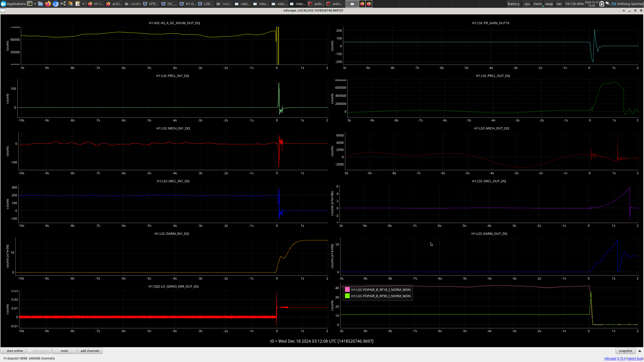644x362 pixels.
Task: Click the H1:LSC-PRCL_OUT_DQ plot title
Action: tap(493, 76)
